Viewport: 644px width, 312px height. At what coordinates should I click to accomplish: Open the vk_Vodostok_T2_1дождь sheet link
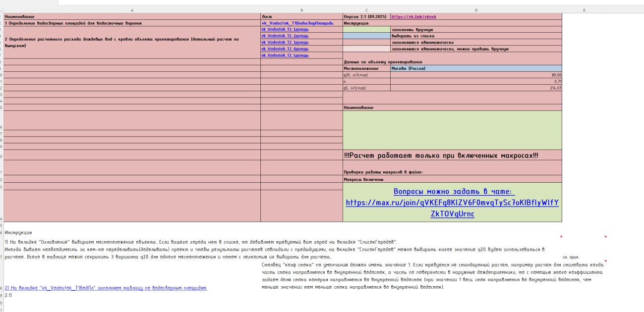click(x=285, y=30)
